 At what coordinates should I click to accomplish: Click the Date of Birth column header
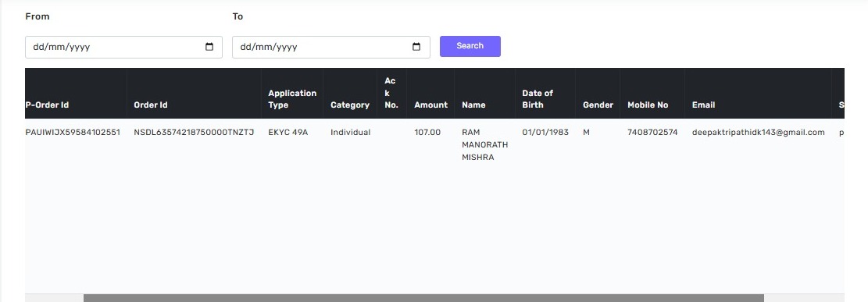click(x=538, y=99)
